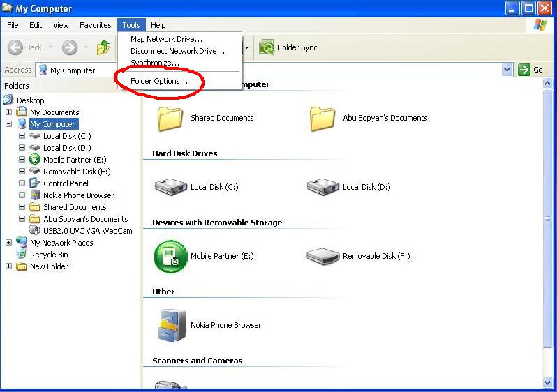Open the View menu
Screen dimensions: 557x392
coord(61,25)
